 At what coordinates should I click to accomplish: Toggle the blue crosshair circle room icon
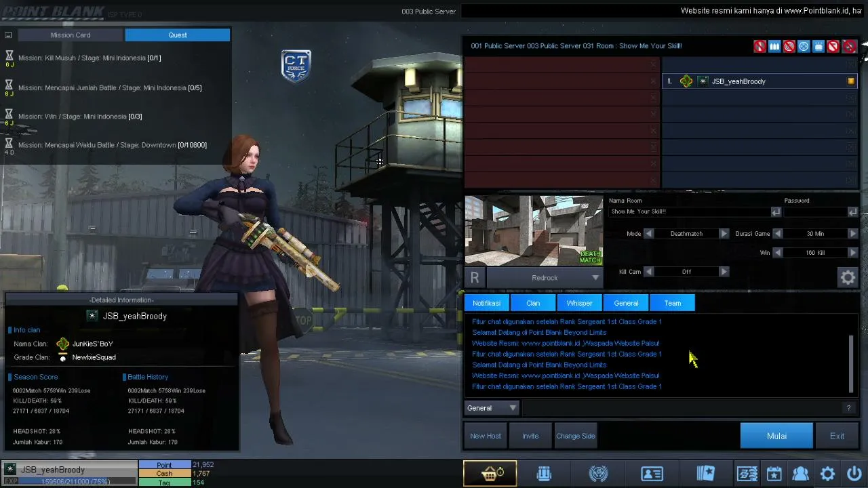804,46
